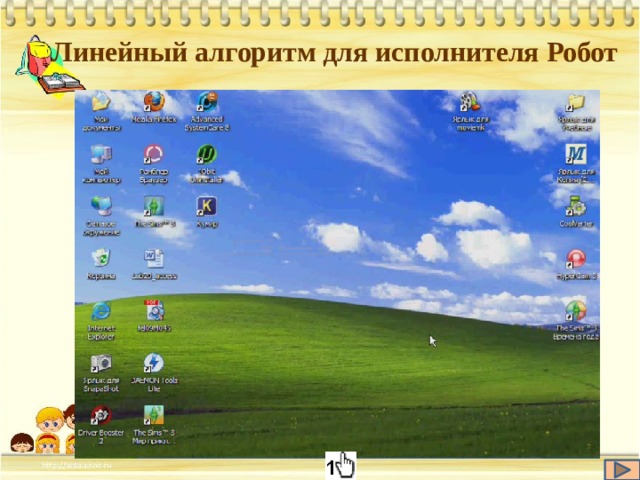Open the PDF file icon beside Internet Explorer

click(x=154, y=311)
